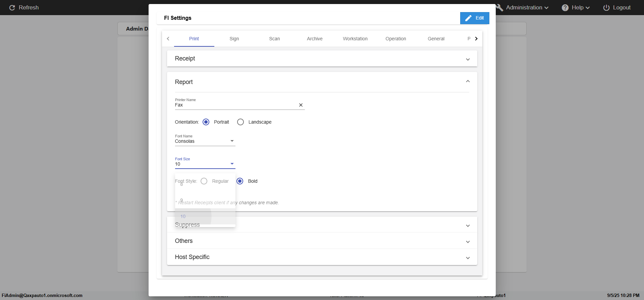Screen dimensions: 644x300
Task: Expand the Host Specific section
Action: (x=322, y=257)
